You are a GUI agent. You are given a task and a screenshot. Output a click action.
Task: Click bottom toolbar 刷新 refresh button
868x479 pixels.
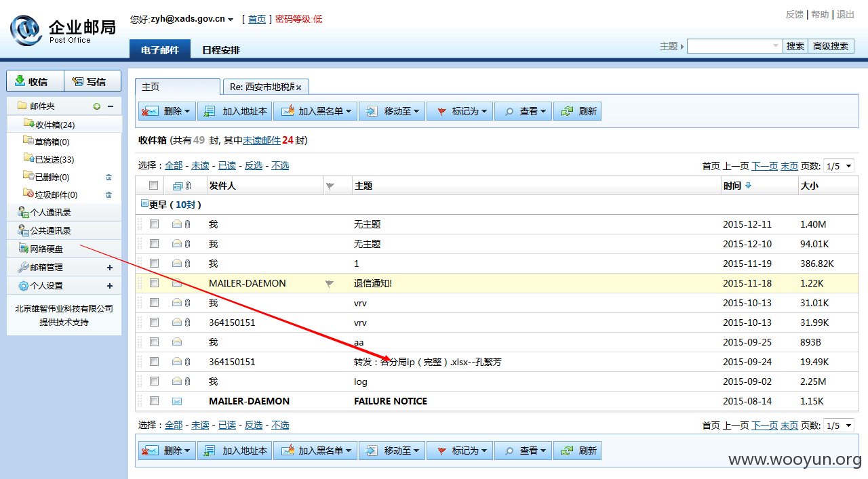[577, 451]
